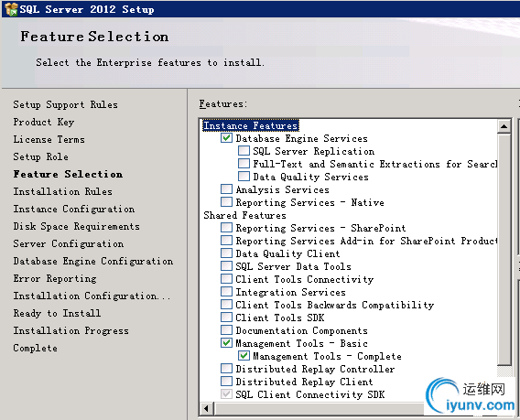
Task: Uncheck Management Tools - Basic checkbox
Action: [226, 343]
